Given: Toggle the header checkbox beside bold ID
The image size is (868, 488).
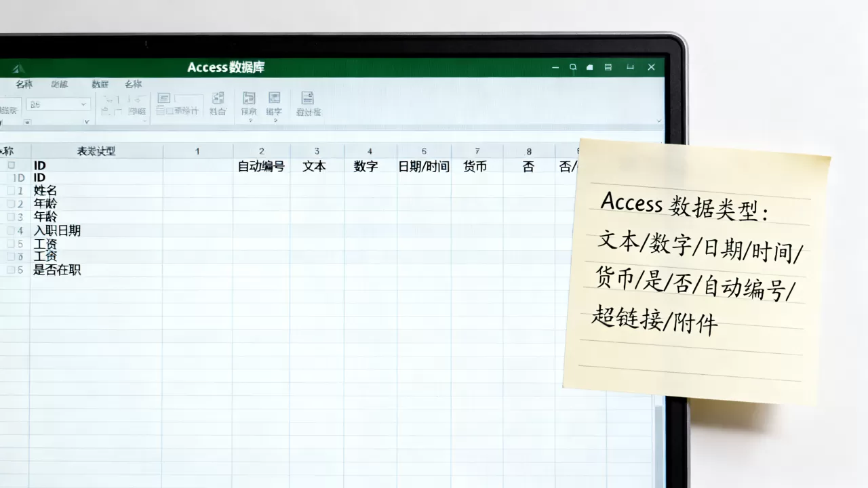Looking at the screenshot, I should tap(12, 165).
